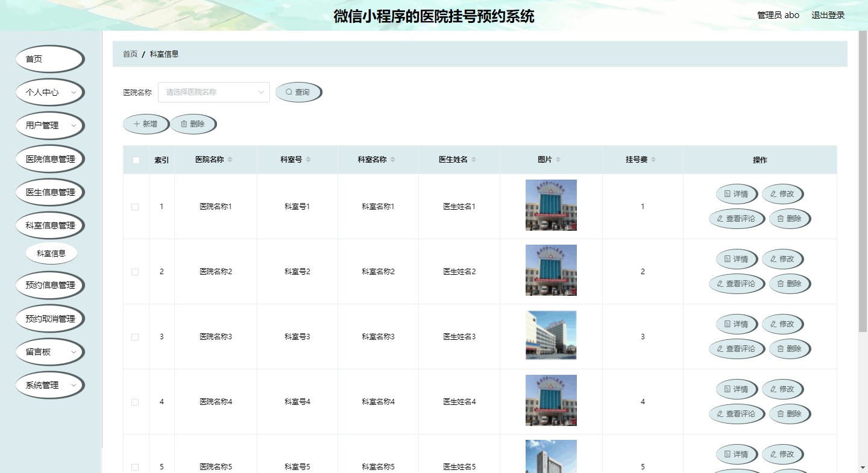The height and width of the screenshot is (473, 868).
Task: Check the checkbox for row 3
Action: (135, 337)
